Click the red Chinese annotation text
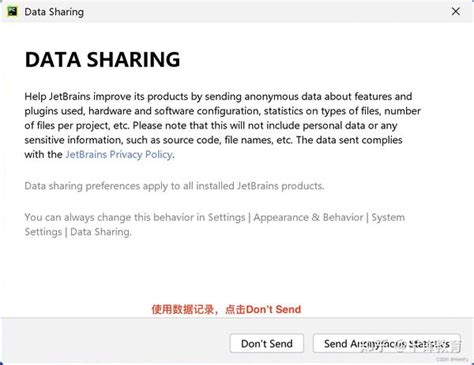This screenshot has height=365, width=474. point(226,309)
